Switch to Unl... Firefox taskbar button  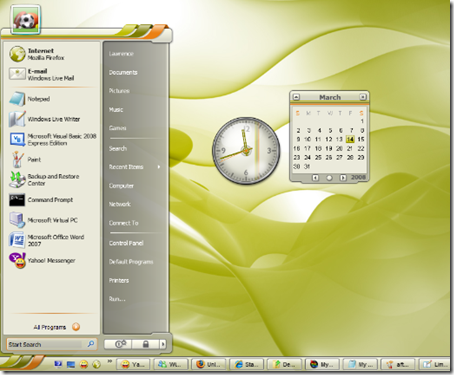209,364
